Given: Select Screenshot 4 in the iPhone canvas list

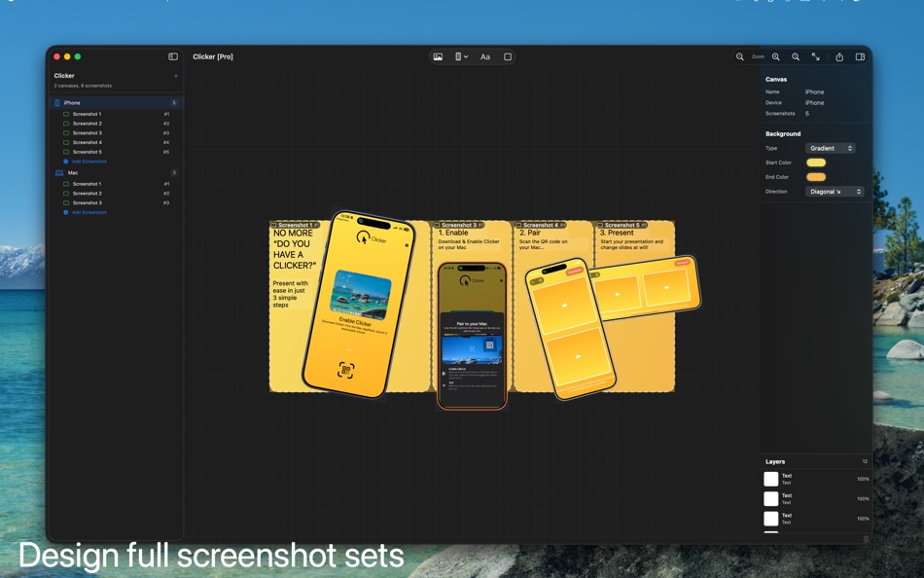Looking at the screenshot, I should tap(88, 142).
